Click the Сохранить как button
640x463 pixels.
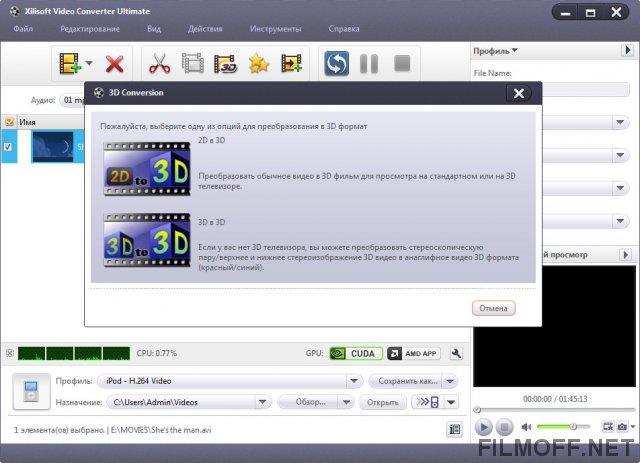tap(406, 381)
